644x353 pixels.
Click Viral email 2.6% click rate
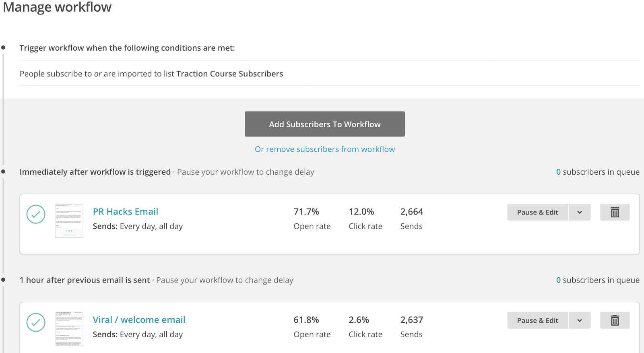(x=359, y=320)
